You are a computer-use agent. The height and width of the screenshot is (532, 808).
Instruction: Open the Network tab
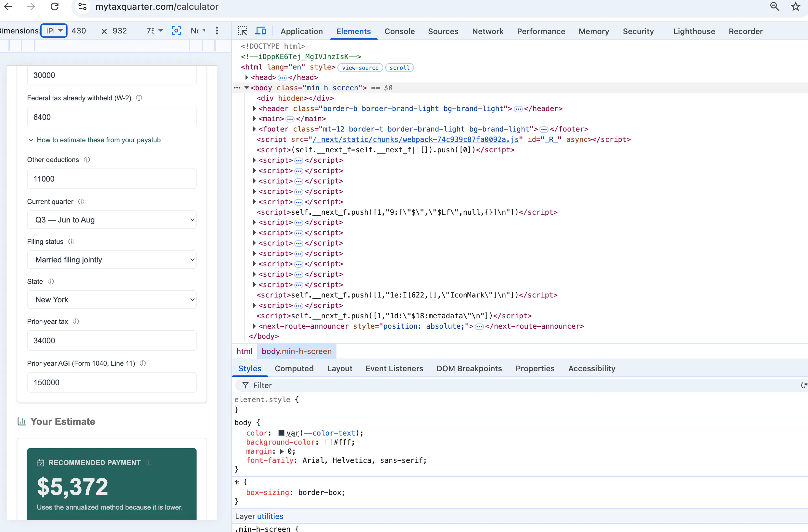coord(488,31)
